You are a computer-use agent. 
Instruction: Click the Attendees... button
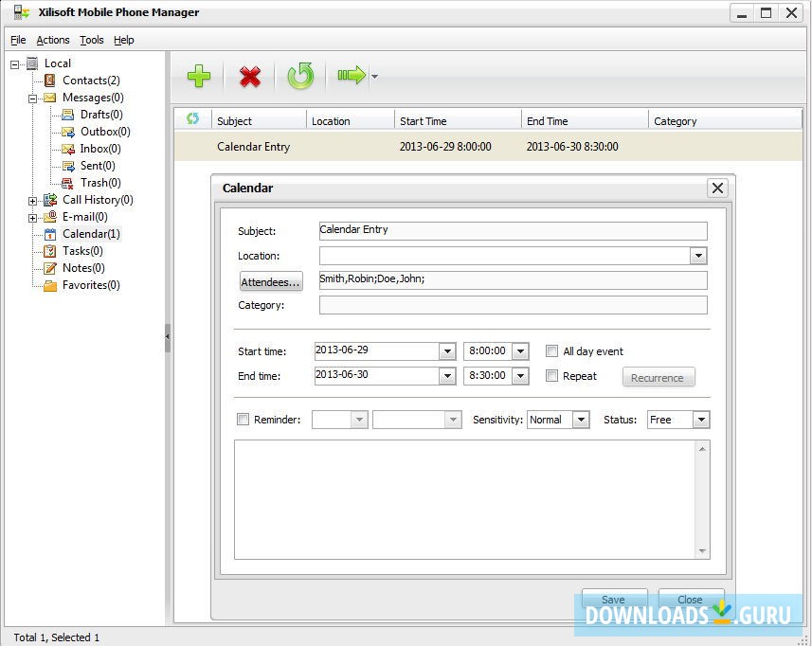tap(271, 282)
